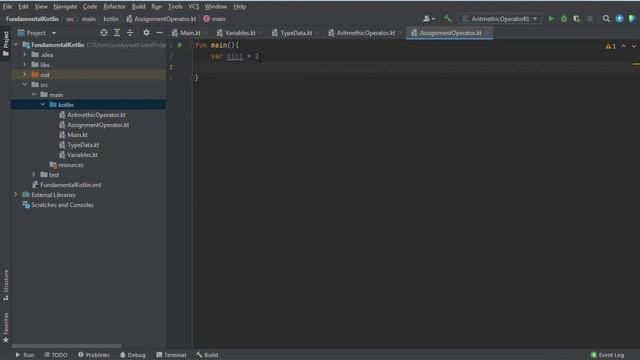Image resolution: width=640 pixels, height=360 pixels.
Task: Switch to the Main.kt editor tab
Action: tap(190, 33)
